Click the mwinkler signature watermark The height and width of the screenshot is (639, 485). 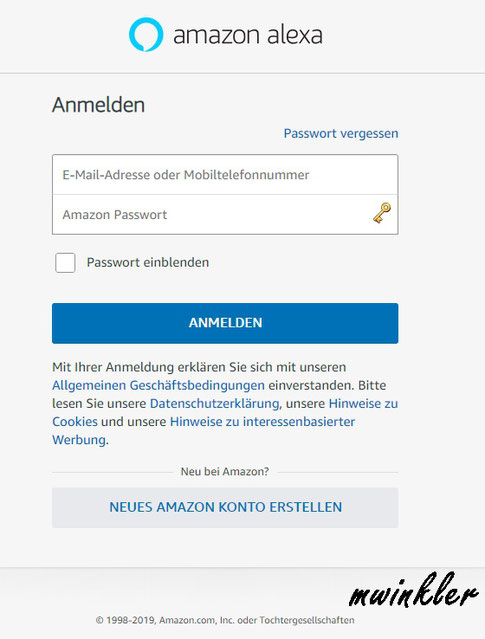click(x=413, y=591)
